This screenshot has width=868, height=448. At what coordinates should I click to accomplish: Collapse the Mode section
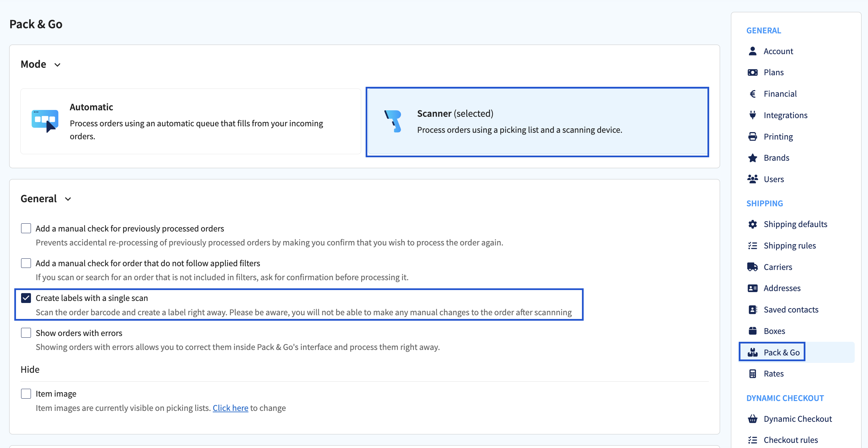click(x=57, y=64)
